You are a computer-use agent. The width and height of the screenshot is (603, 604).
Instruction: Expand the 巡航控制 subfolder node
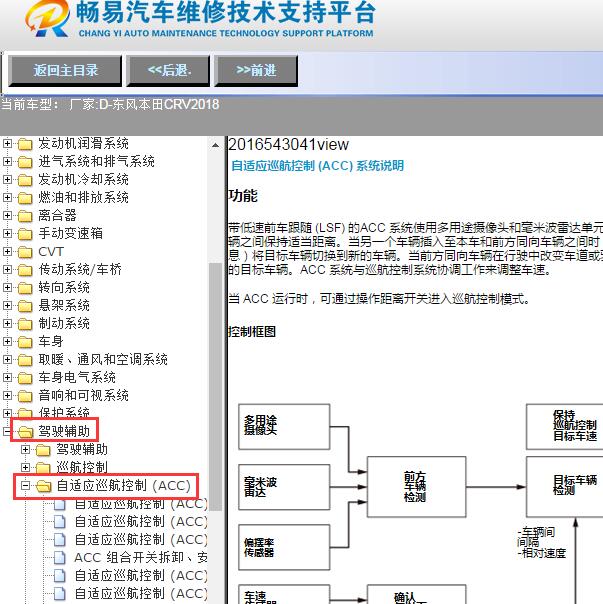point(25,467)
